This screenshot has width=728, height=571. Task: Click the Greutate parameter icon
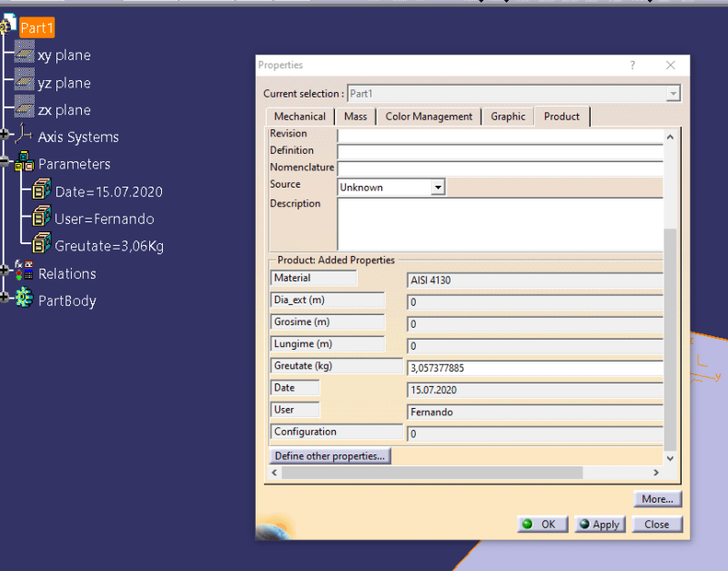coord(42,243)
